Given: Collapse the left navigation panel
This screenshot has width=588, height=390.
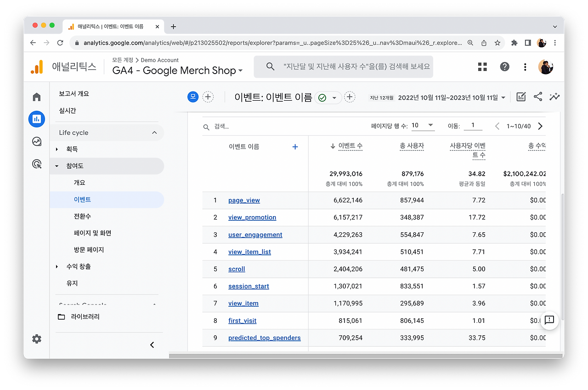Looking at the screenshot, I should [x=152, y=345].
